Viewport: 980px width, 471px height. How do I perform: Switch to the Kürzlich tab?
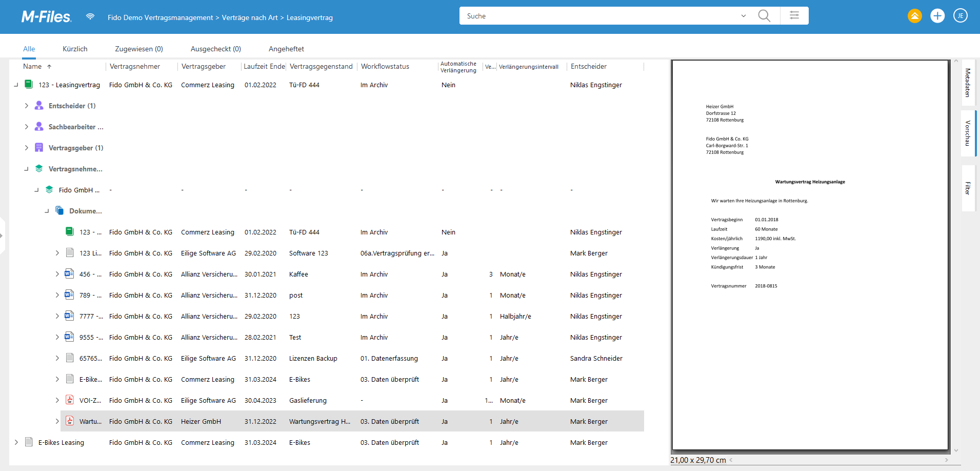click(x=75, y=49)
